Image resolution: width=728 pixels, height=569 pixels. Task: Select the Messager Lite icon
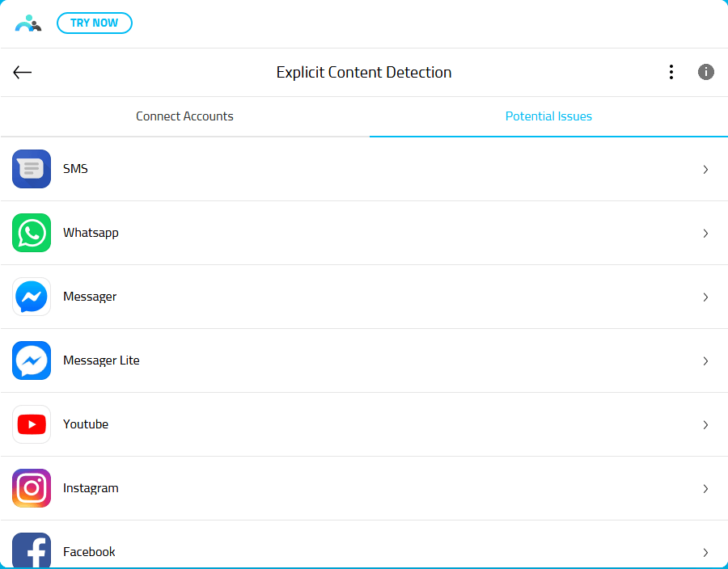(x=32, y=360)
